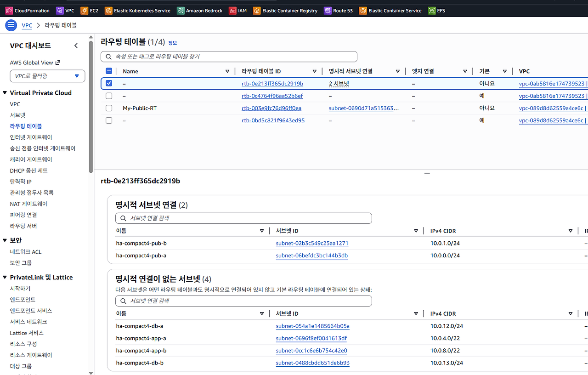The width and height of the screenshot is (588, 375).
Task: Open 인터넷 게이트웨이 in the sidebar
Action: pos(31,137)
